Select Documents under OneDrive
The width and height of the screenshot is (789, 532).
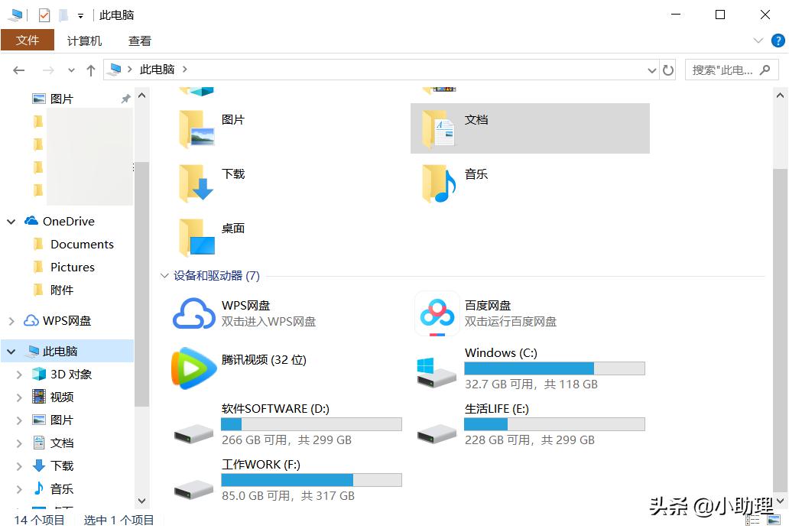82,245
